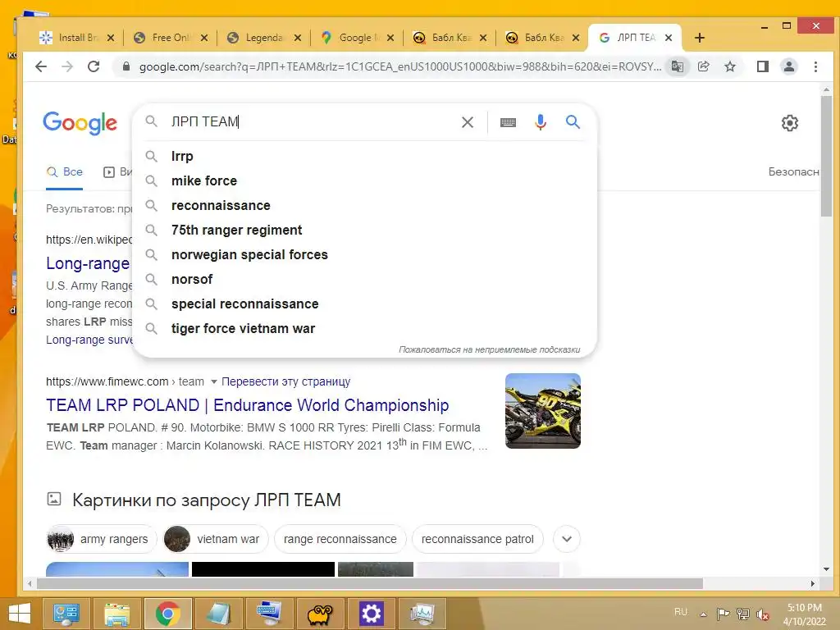
Task: Click the Chrome taskbar icon
Action: point(167,614)
